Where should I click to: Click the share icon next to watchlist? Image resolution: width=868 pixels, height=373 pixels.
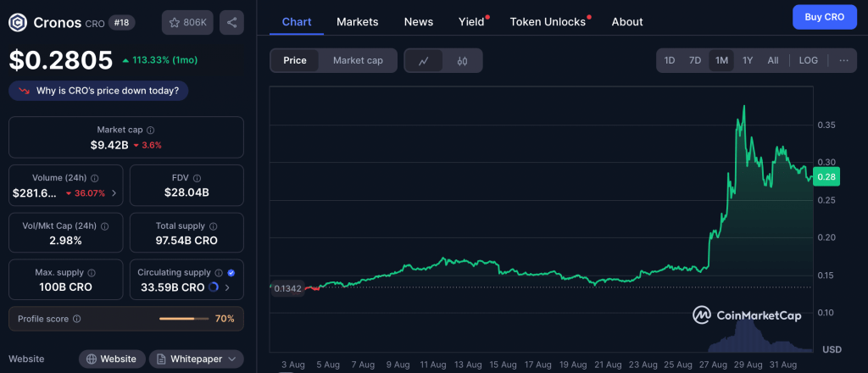coord(231,22)
